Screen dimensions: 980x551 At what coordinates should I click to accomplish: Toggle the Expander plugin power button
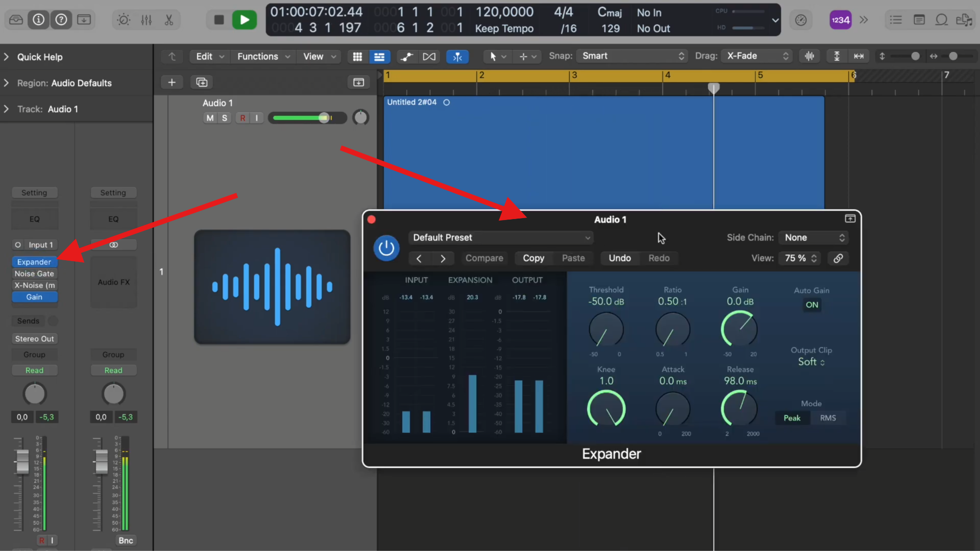point(386,248)
